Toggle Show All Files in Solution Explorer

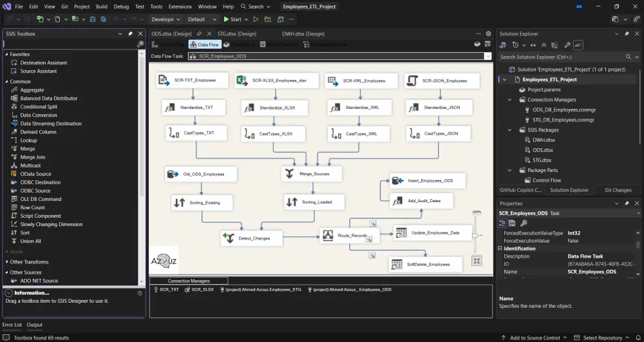[x=554, y=45]
